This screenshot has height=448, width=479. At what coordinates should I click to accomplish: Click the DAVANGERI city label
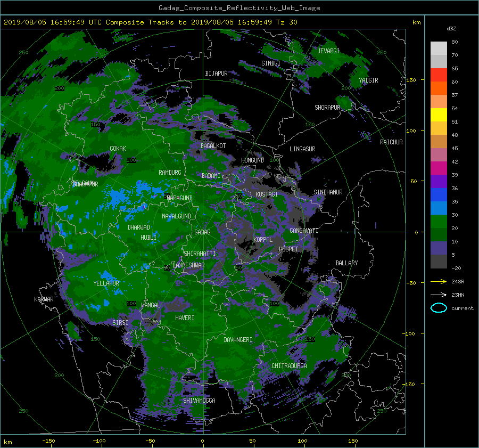click(238, 340)
